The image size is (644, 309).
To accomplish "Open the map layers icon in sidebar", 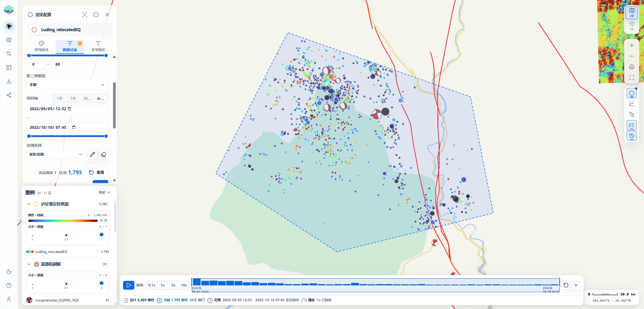I will point(9,40).
